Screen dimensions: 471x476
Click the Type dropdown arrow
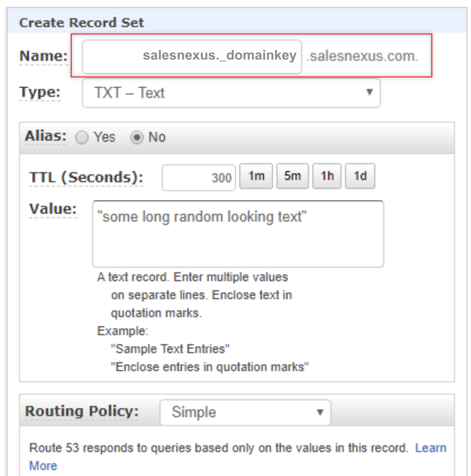370,92
